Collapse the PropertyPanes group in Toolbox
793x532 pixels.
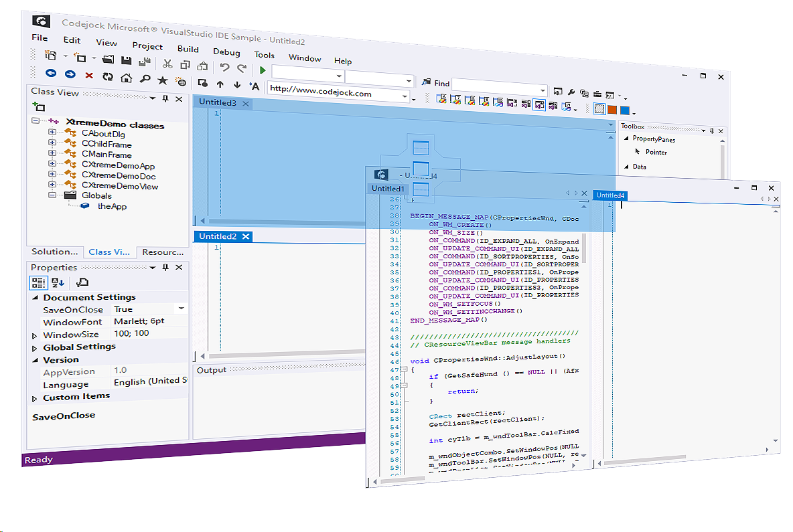pyautogui.click(x=626, y=138)
